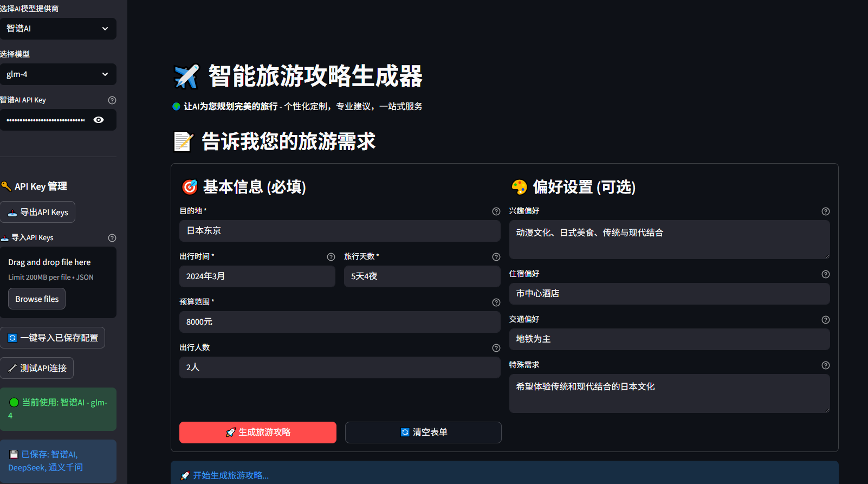Expand the model selector showing glm-4
868x484 pixels.
coord(58,74)
